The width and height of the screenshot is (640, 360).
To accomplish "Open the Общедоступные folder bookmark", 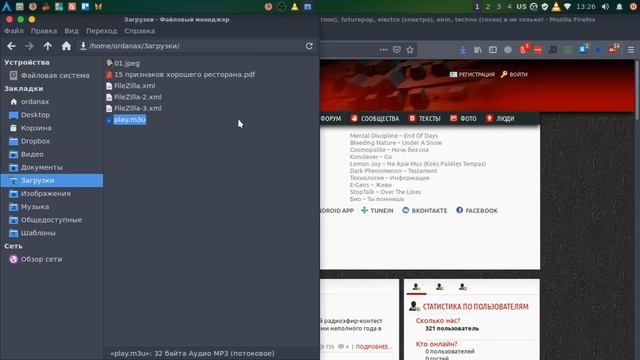I will 51,220.
